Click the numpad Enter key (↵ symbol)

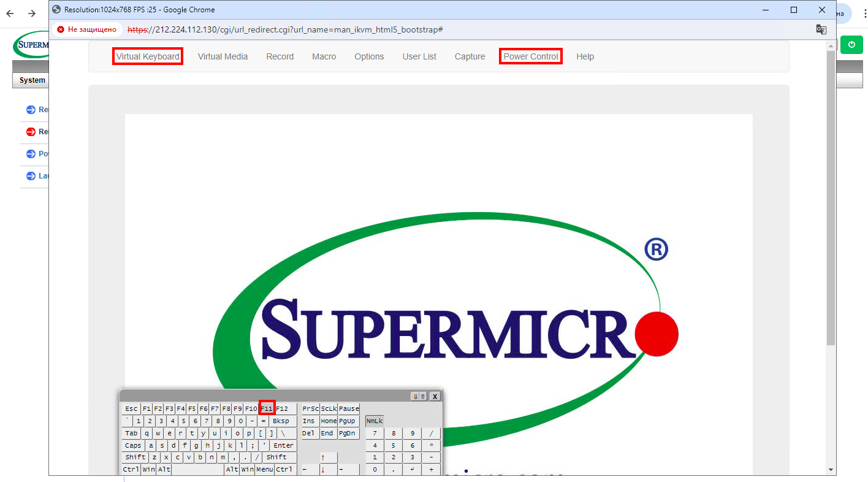click(413, 470)
